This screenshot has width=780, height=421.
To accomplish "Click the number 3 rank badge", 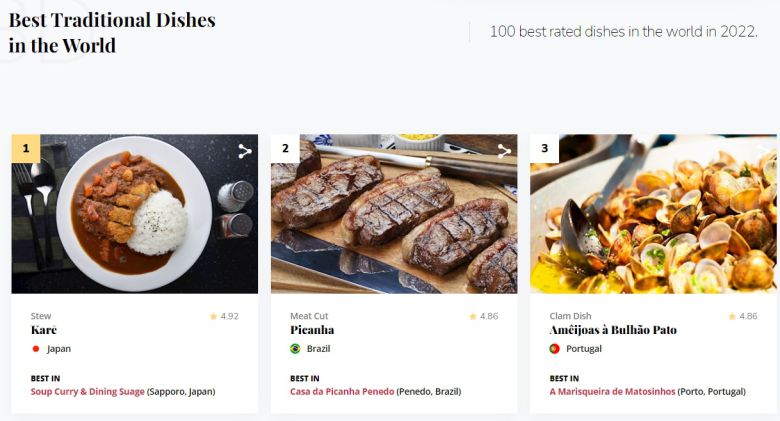I will (x=544, y=149).
